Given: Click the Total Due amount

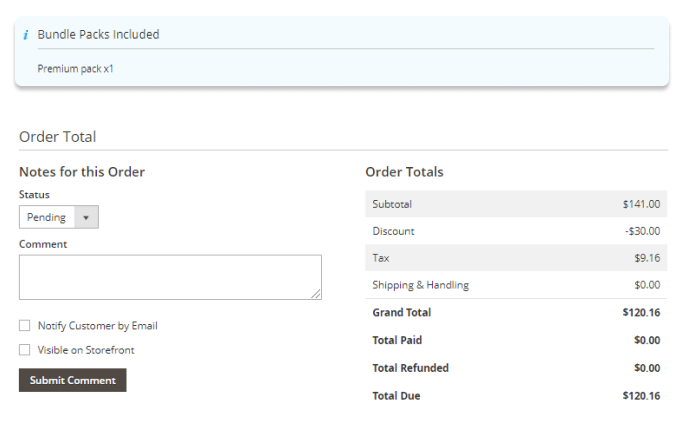Looking at the screenshot, I should click(x=641, y=396).
